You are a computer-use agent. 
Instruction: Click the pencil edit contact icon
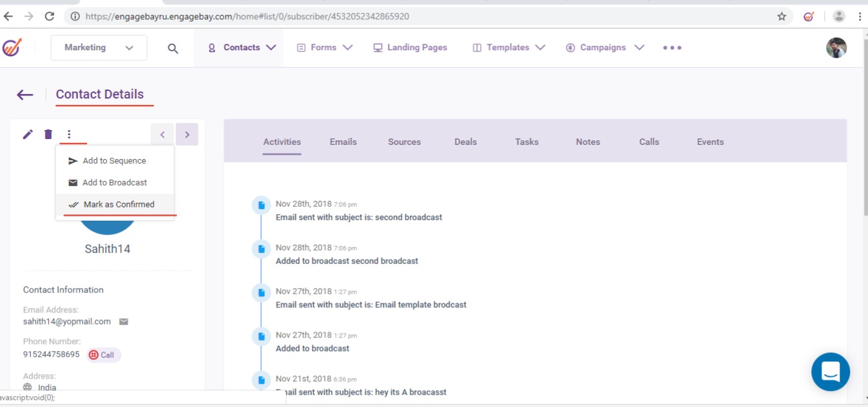(28, 134)
